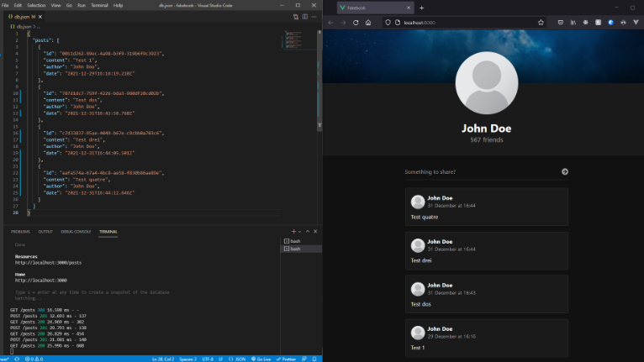The height and width of the screenshot is (362, 644).
Task: Switch to the Debug Console tab
Action: (x=76, y=232)
